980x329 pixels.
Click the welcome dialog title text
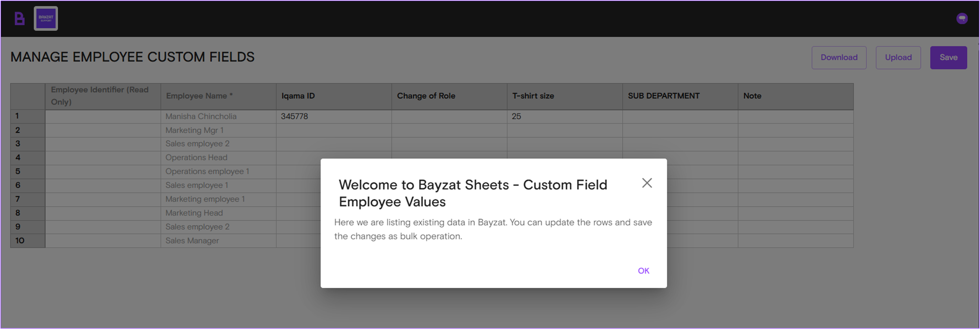pos(473,193)
